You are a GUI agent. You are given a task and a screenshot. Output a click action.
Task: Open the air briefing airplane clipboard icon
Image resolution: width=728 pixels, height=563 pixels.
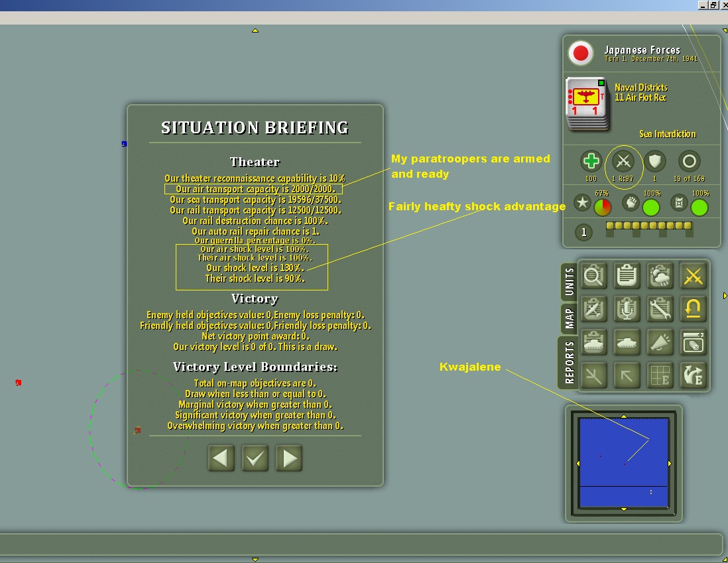click(594, 309)
